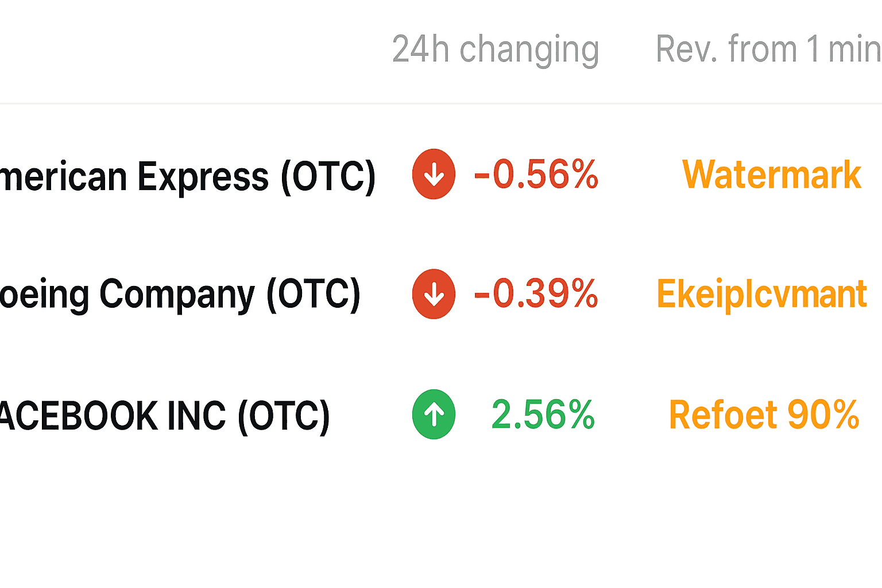Click the orange Ekeiplcvmant revenue label
The height and width of the screenshot is (588, 882).
click(761, 295)
